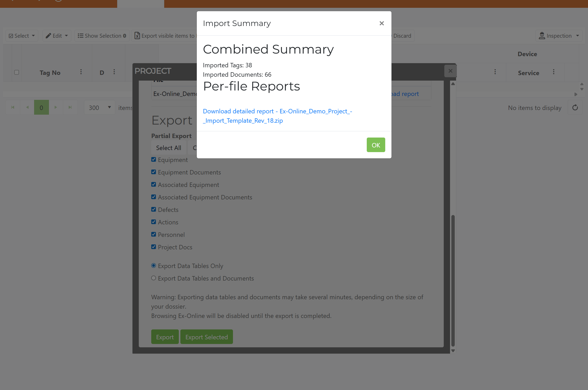This screenshot has height=390, width=588.
Task: Open the Edit dropdown menu
Action: point(57,36)
